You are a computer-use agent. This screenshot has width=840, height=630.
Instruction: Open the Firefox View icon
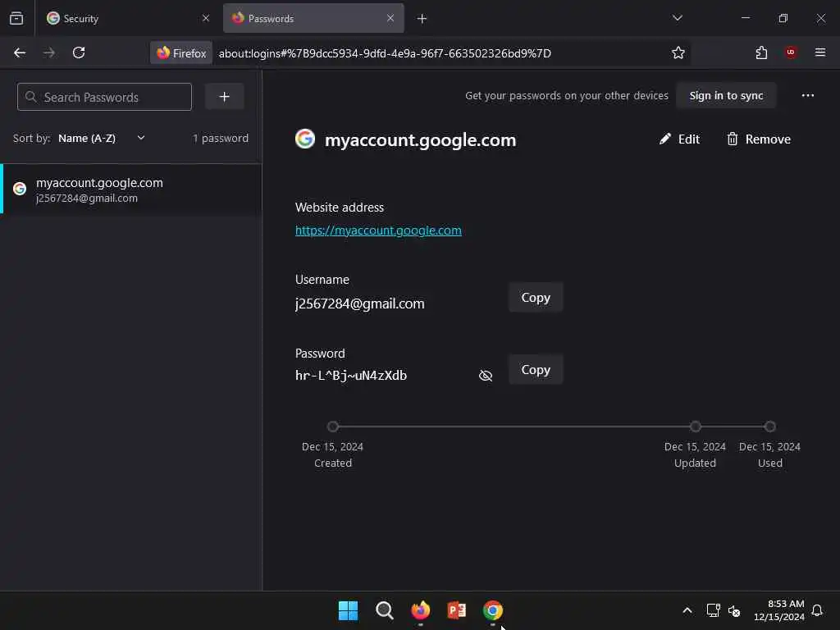pyautogui.click(x=16, y=18)
